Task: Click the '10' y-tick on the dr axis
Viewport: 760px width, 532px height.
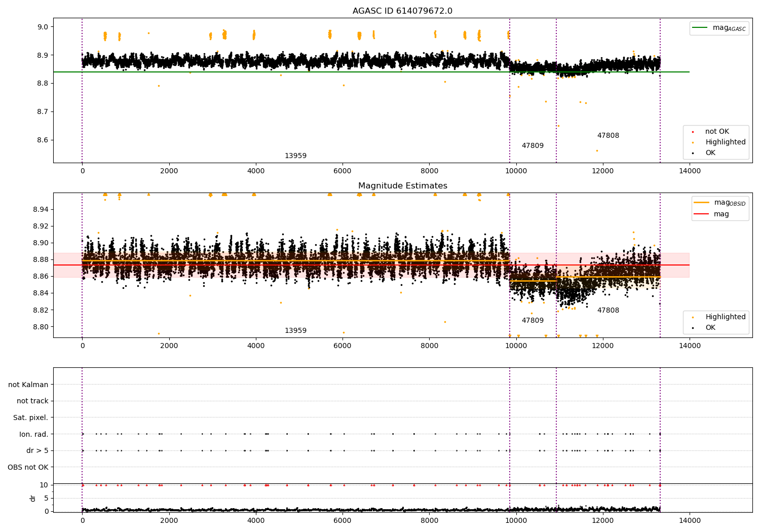Action: (x=44, y=485)
